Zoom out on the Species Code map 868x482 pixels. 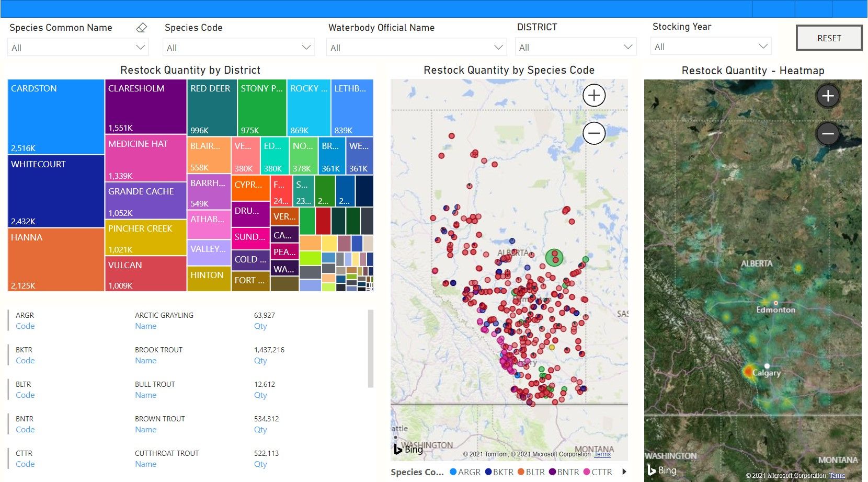pyautogui.click(x=594, y=133)
